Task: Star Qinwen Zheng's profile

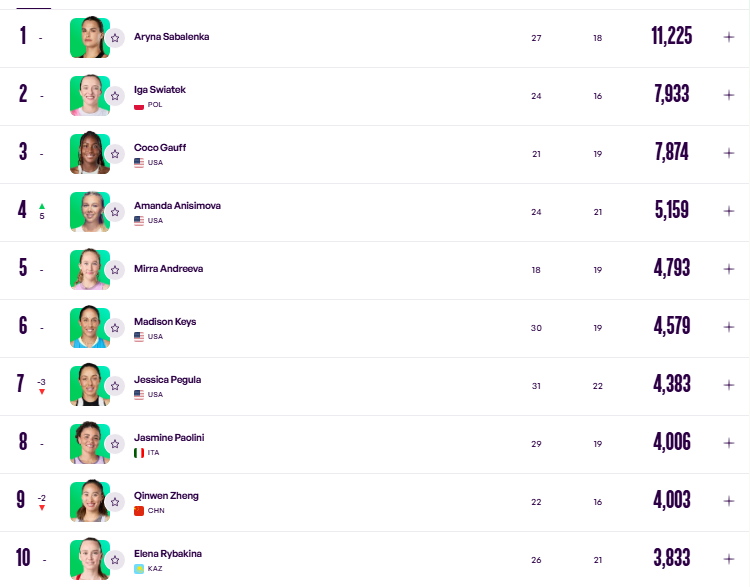Action: point(115,502)
